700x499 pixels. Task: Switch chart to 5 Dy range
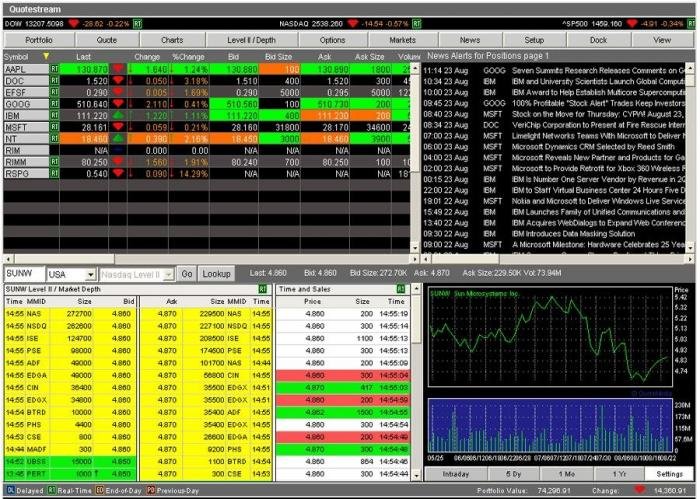click(x=513, y=474)
